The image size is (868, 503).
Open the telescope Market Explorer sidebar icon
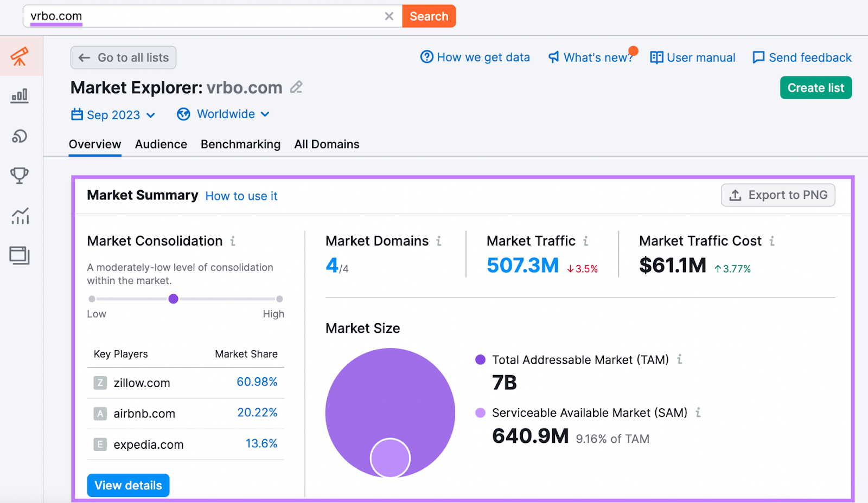[20, 56]
